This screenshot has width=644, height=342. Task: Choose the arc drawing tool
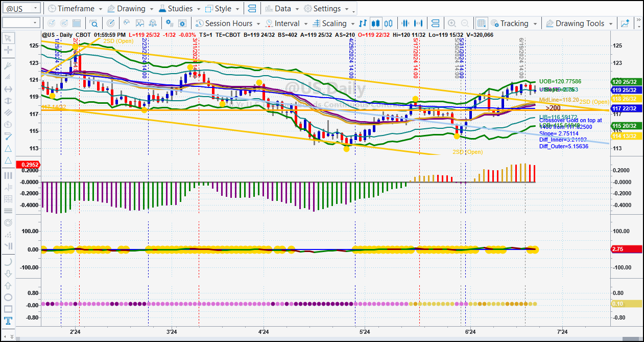click(8, 262)
